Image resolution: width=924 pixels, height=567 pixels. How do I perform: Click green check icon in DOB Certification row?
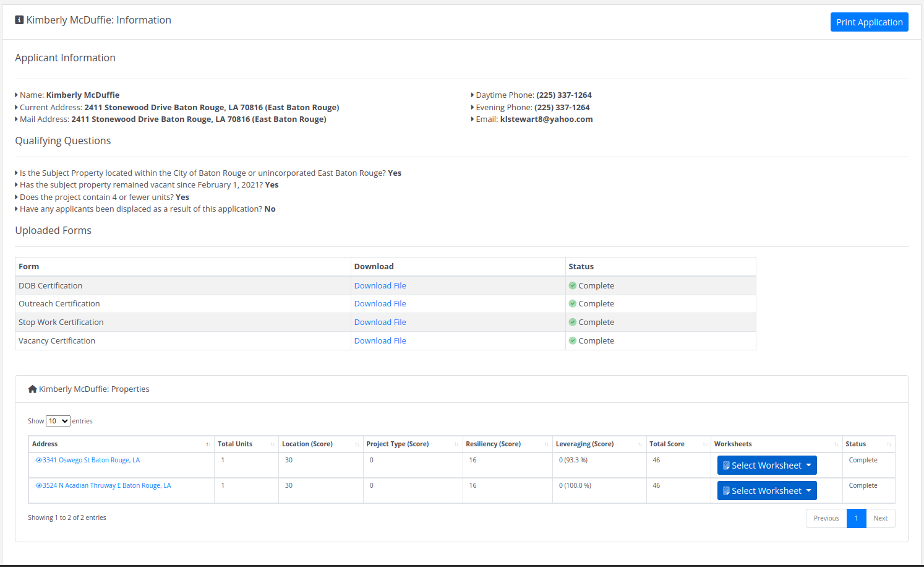coord(573,286)
